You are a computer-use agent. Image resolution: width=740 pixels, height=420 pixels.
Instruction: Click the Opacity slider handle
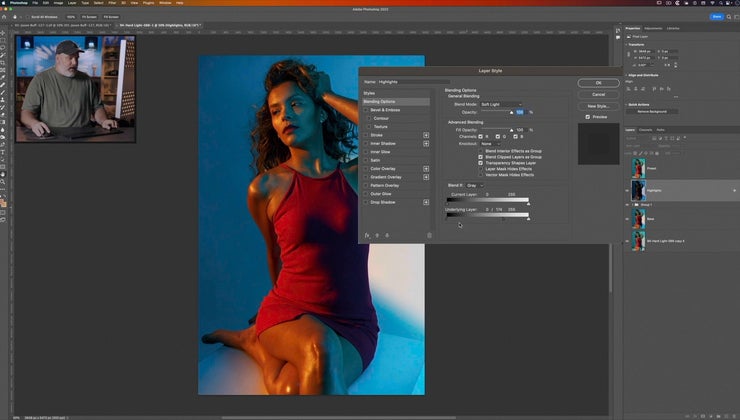coord(511,112)
